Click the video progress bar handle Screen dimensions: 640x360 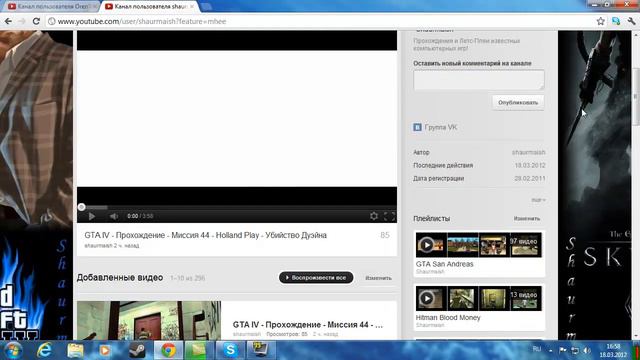click(x=82, y=207)
